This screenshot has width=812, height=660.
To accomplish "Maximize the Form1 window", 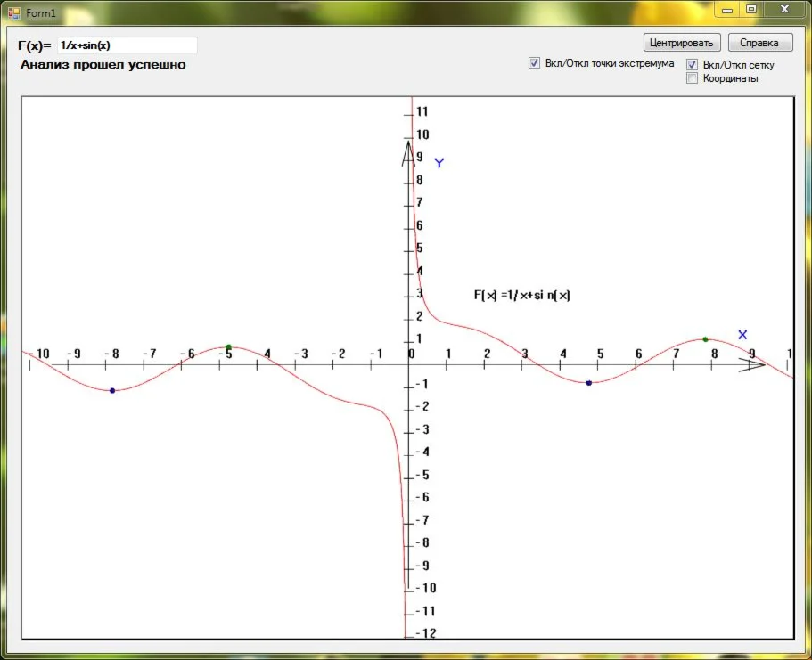I will (x=751, y=9).
